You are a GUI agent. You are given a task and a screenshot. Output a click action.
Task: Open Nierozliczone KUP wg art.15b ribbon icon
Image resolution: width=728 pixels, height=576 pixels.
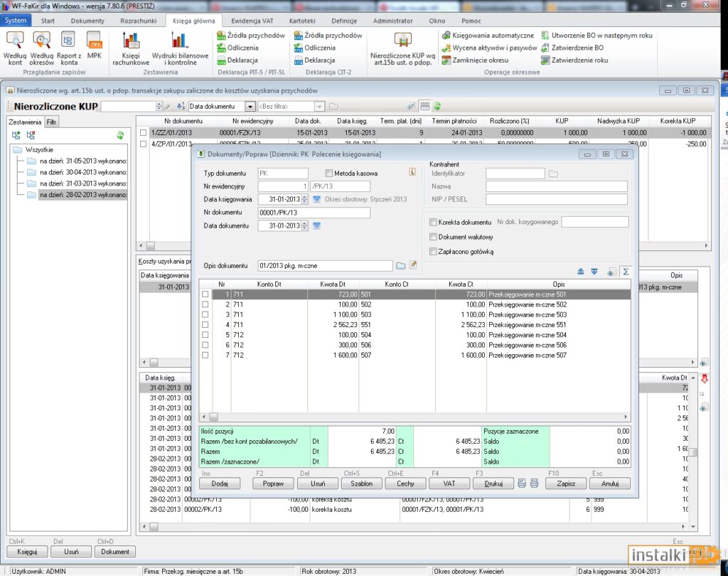tap(402, 41)
